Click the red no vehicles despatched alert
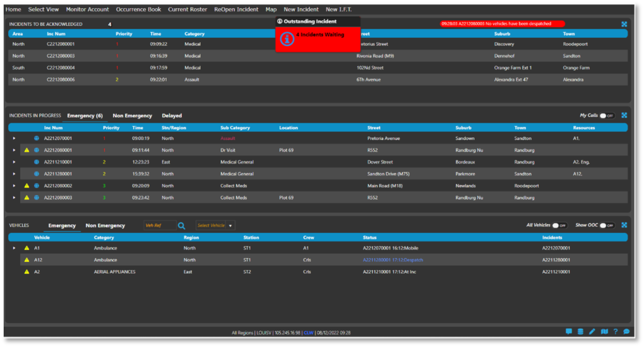 tap(502, 24)
